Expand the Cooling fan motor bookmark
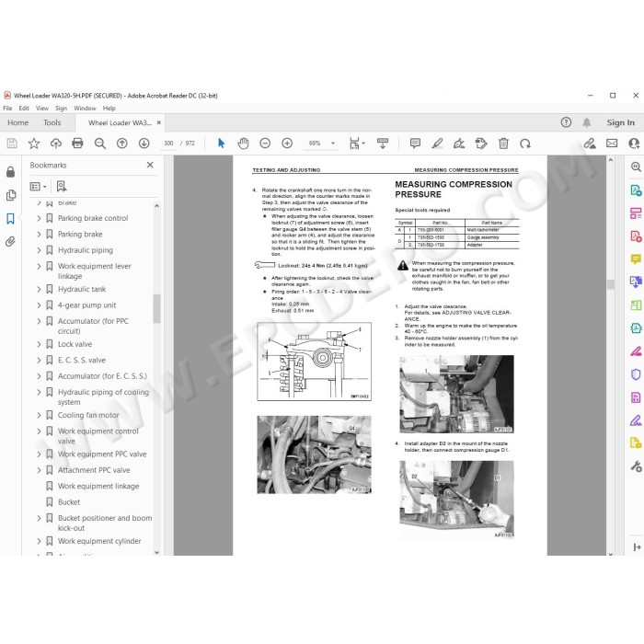Image resolution: width=644 pixels, height=644 pixels. (x=39, y=415)
